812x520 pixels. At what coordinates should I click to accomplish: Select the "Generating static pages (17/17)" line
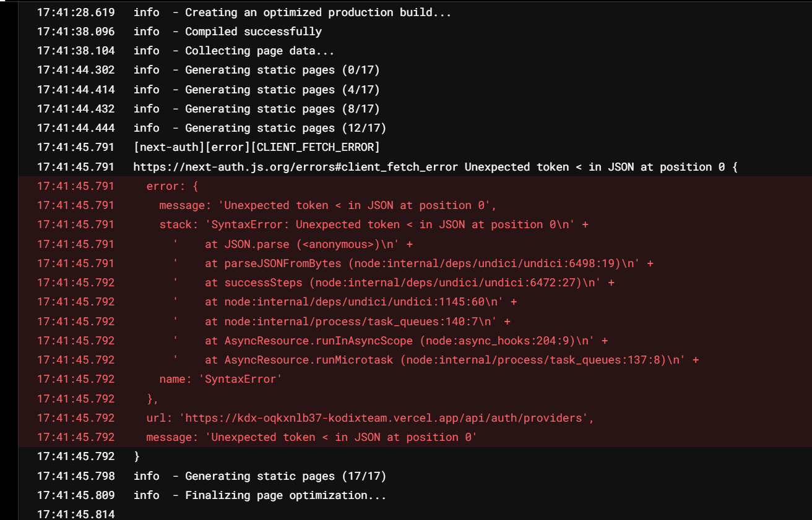(285, 476)
